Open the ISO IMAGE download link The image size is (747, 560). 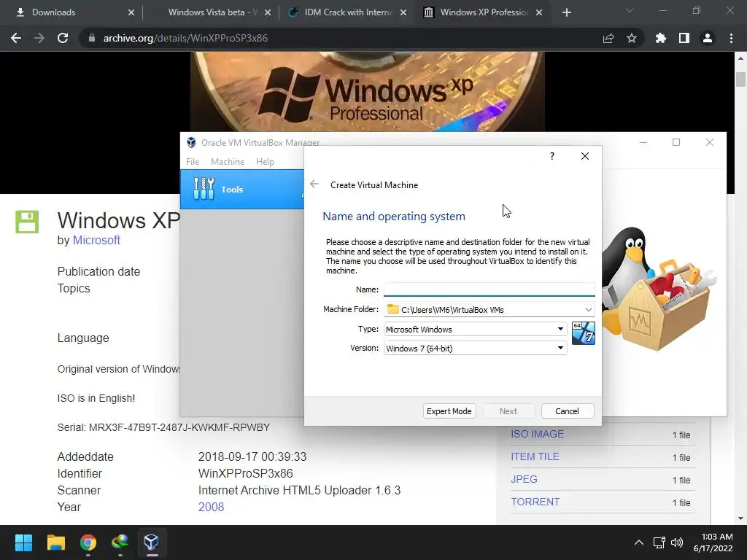[538, 434]
